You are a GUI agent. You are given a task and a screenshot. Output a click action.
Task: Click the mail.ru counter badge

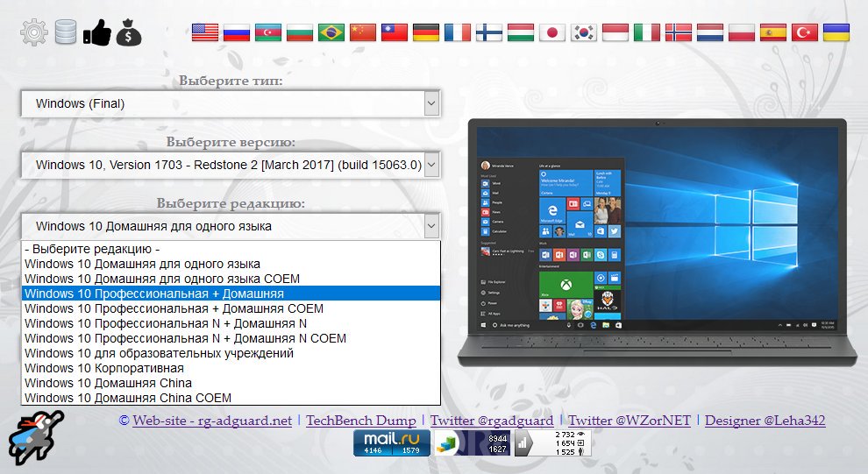coord(392,443)
